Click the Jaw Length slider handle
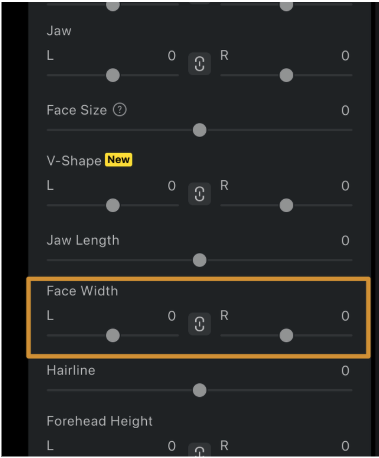 (200, 260)
